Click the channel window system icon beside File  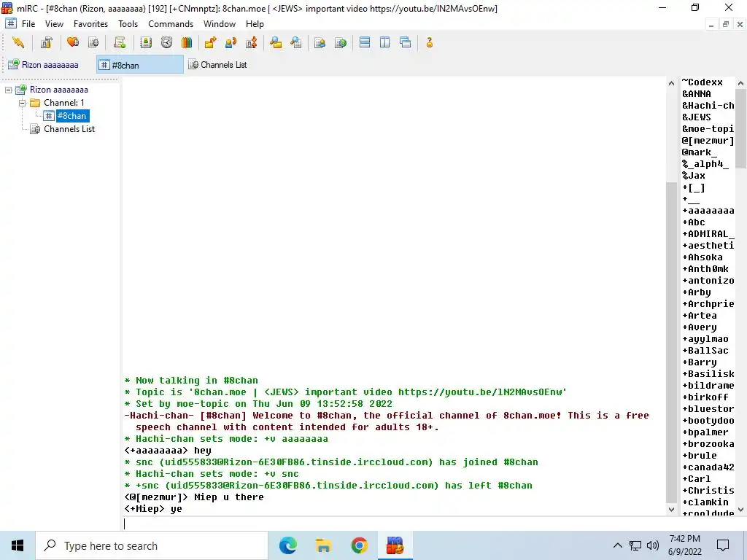[x=11, y=24]
